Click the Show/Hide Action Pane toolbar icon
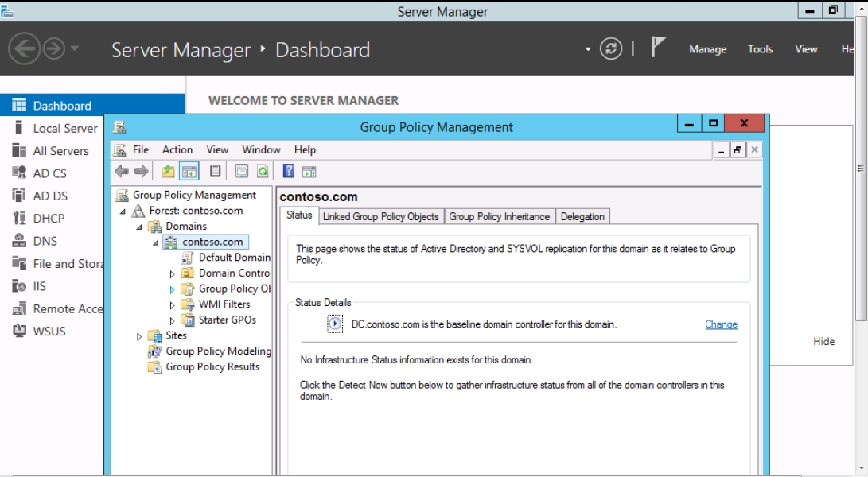The height and width of the screenshot is (477, 868). (x=309, y=172)
